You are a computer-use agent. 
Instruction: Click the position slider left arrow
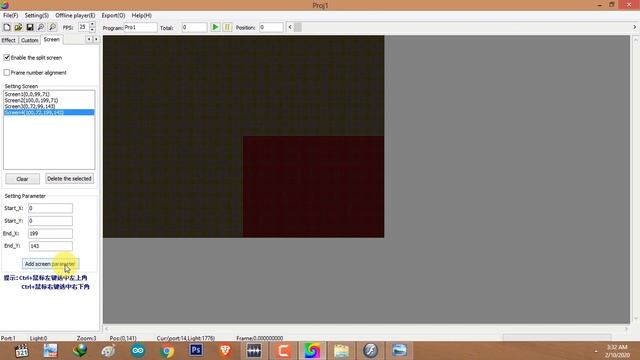click(x=290, y=27)
